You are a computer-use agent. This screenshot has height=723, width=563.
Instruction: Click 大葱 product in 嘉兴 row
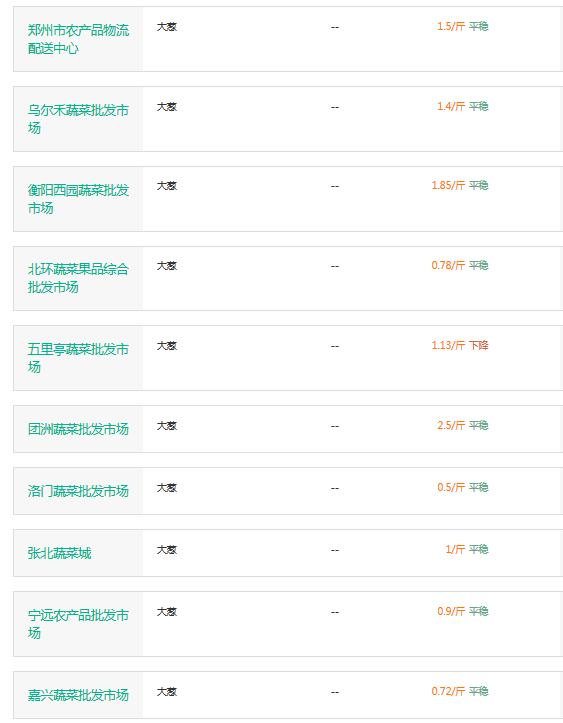[x=167, y=692]
